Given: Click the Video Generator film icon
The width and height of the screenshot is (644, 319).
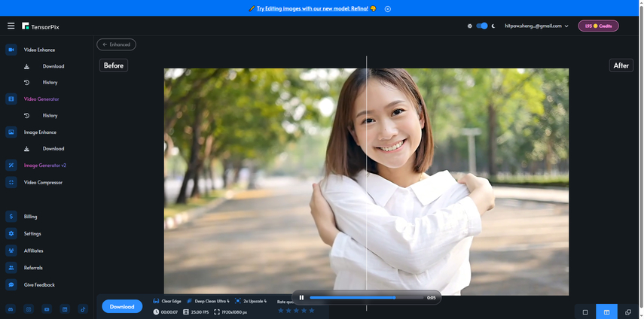Looking at the screenshot, I should coord(11,99).
